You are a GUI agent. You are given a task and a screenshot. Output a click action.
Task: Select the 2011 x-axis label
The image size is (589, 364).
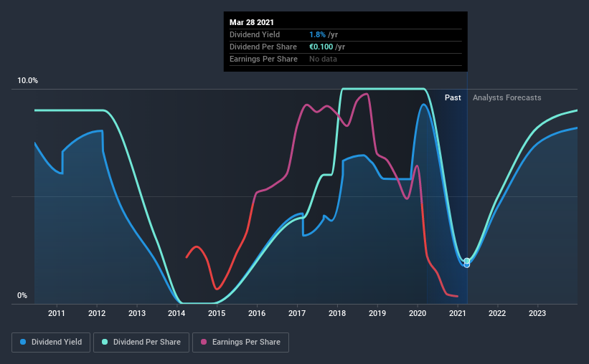point(57,313)
